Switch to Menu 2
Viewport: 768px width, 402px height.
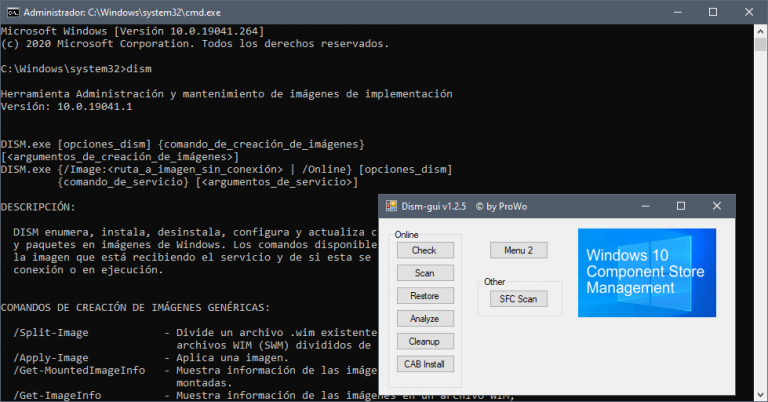(518, 250)
